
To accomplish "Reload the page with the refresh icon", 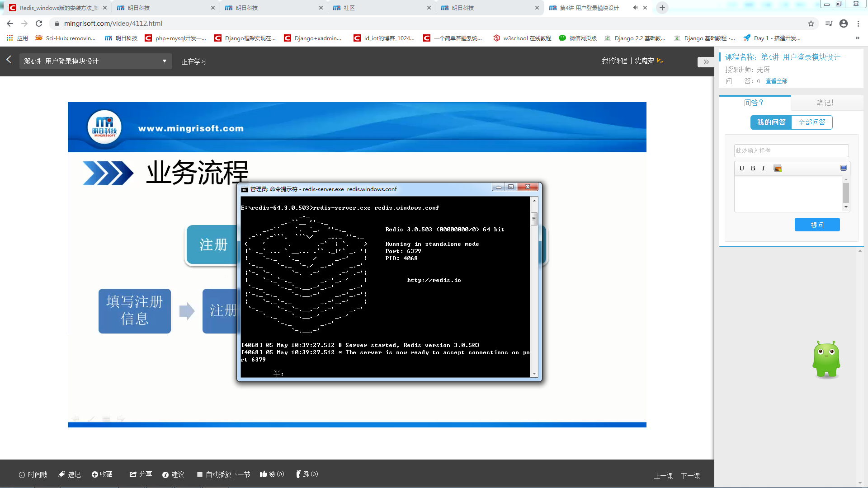I will pos(39,23).
